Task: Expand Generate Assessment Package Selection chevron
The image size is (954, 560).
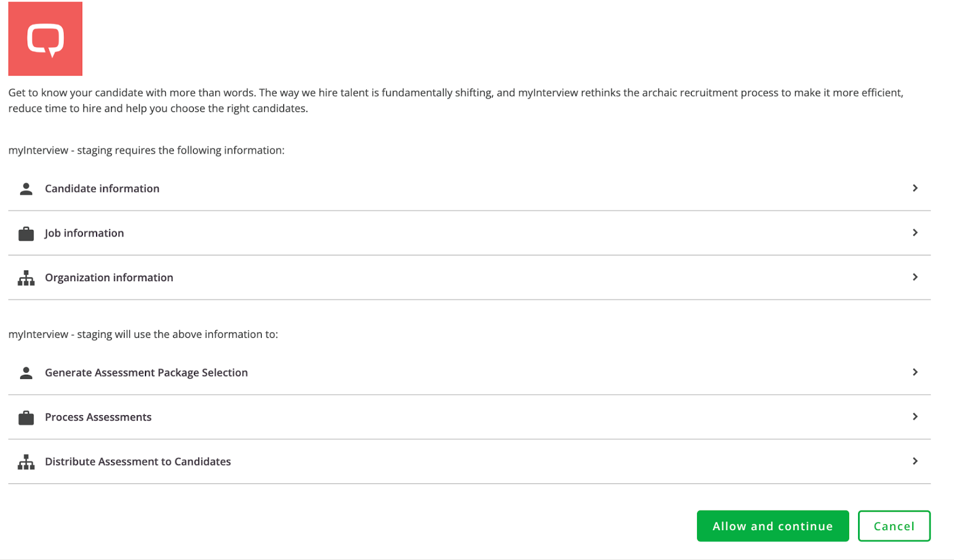Action: click(x=915, y=372)
